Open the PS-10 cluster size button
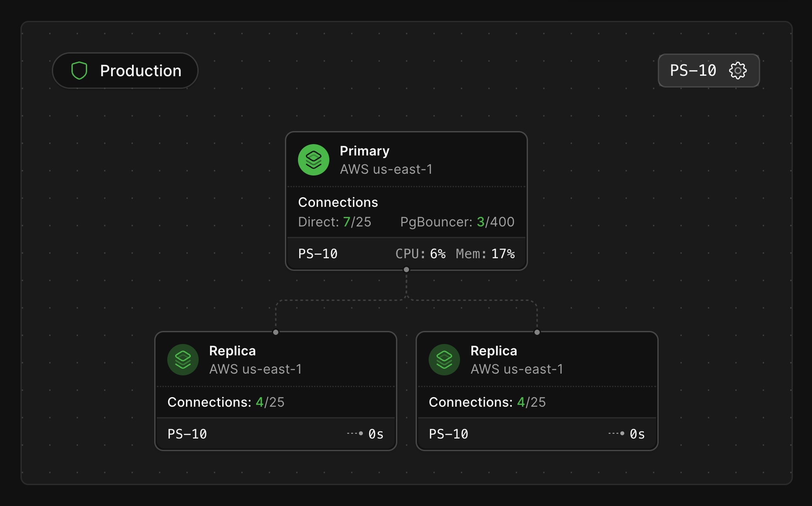Screen dimensions: 812x506 pos(709,71)
